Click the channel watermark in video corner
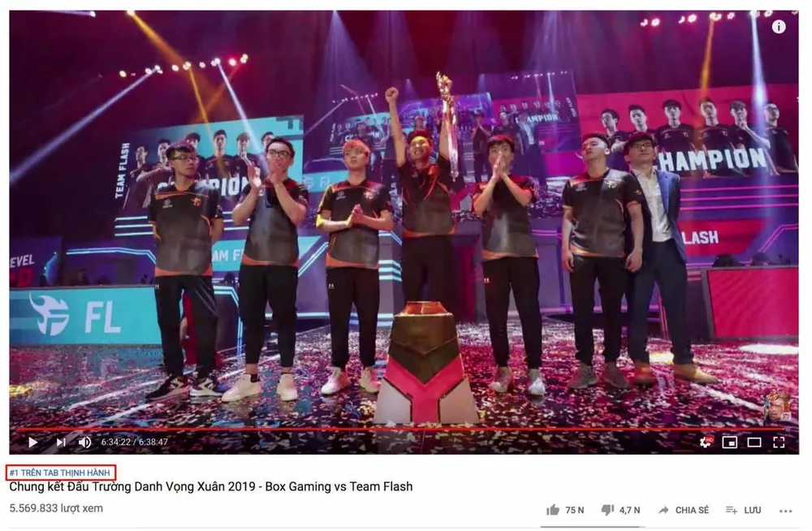812x531 pixels. click(x=778, y=408)
